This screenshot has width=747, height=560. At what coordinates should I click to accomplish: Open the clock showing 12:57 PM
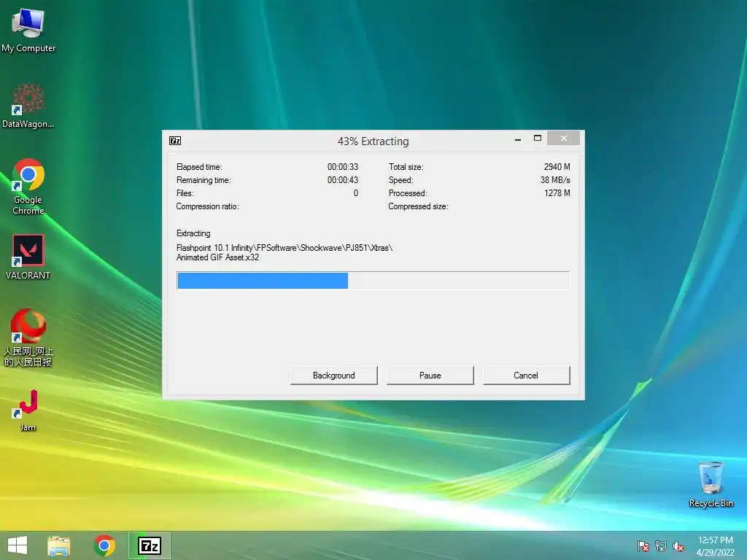(715, 546)
